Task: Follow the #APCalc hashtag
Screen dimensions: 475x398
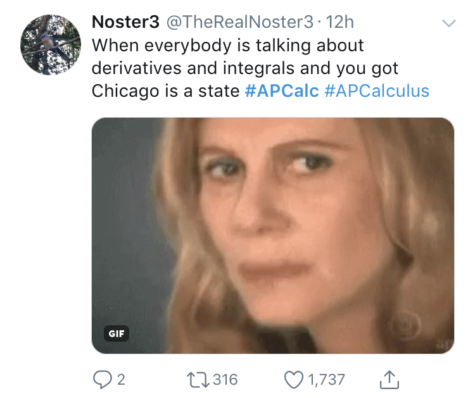Action: 282,91
